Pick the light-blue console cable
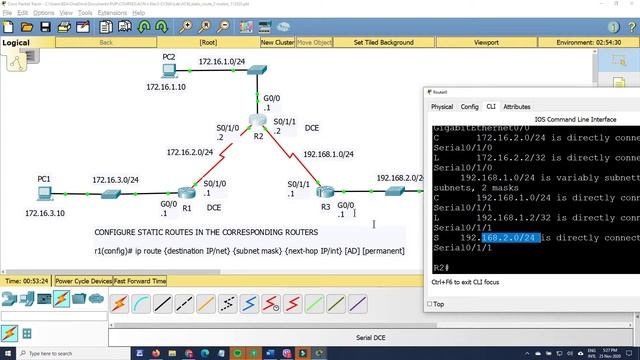This screenshot has height=360, width=640. tap(141, 304)
